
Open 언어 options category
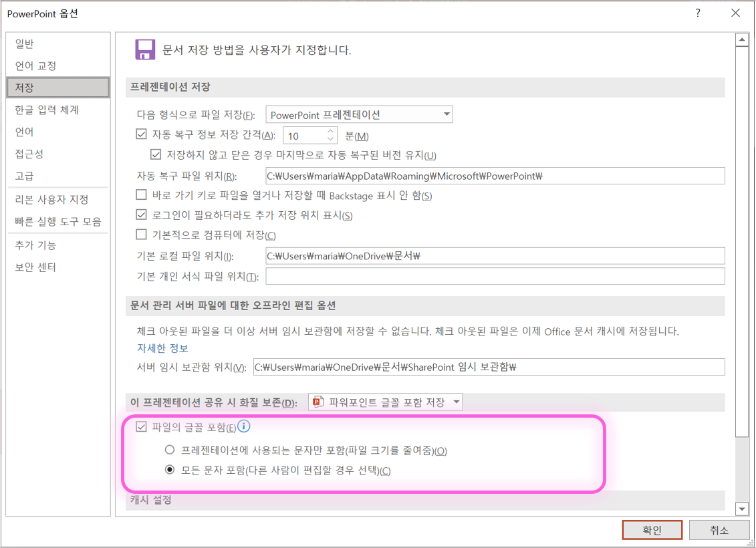pos(58,132)
